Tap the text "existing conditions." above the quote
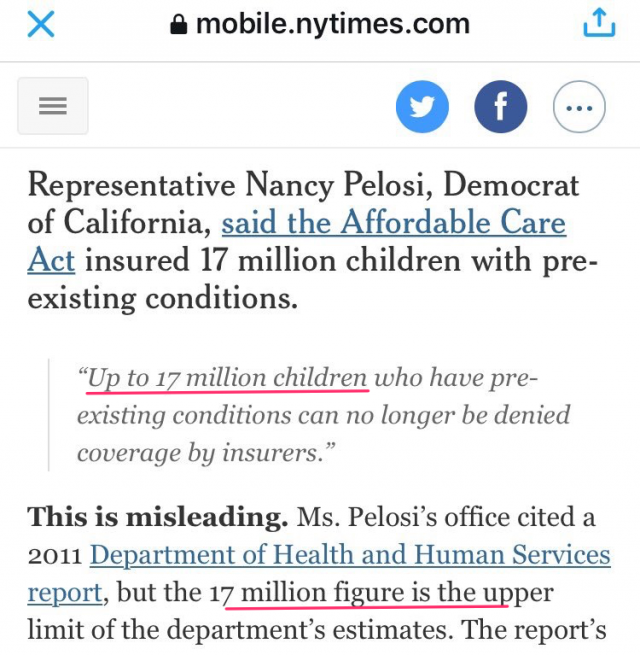This screenshot has height=655, width=640. tap(162, 298)
